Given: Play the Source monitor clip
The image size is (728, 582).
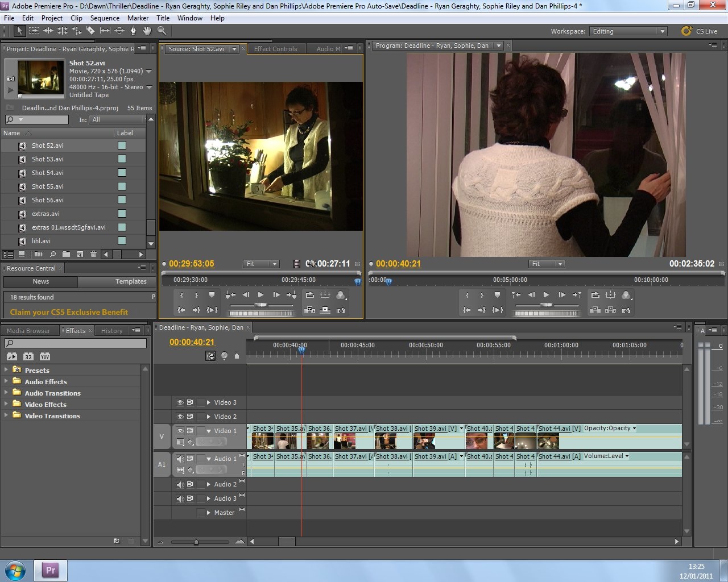Looking at the screenshot, I should pyautogui.click(x=261, y=295).
